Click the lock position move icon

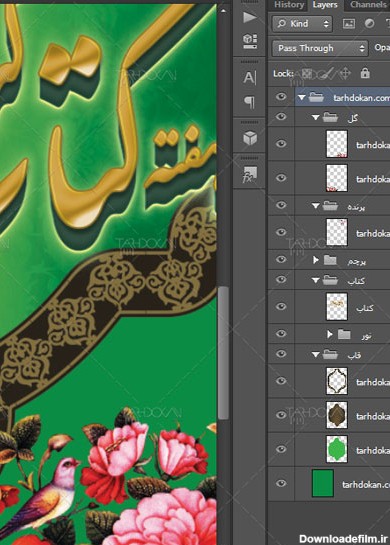tap(345, 73)
